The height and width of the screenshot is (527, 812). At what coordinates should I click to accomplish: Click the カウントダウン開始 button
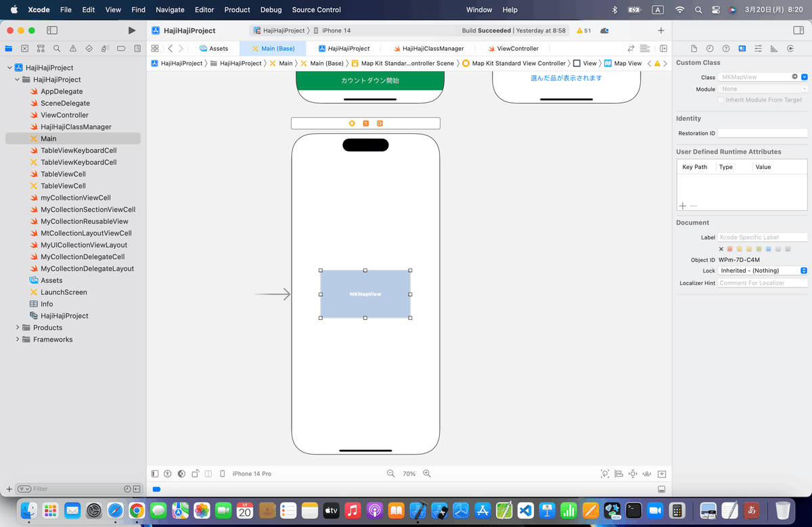(x=370, y=80)
